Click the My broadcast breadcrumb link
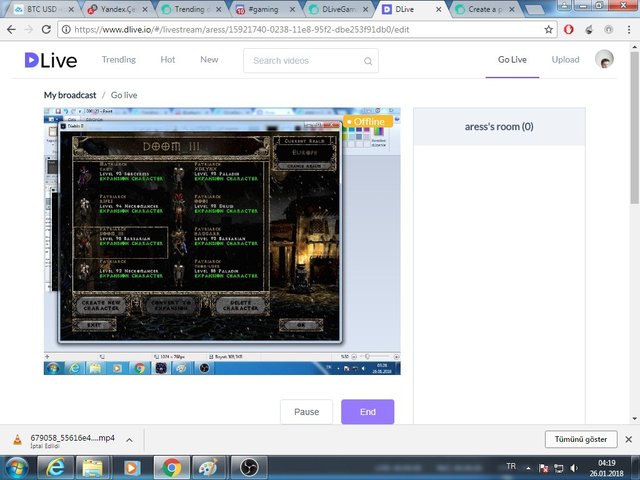Viewport: 640px width, 480px height. click(x=69, y=95)
